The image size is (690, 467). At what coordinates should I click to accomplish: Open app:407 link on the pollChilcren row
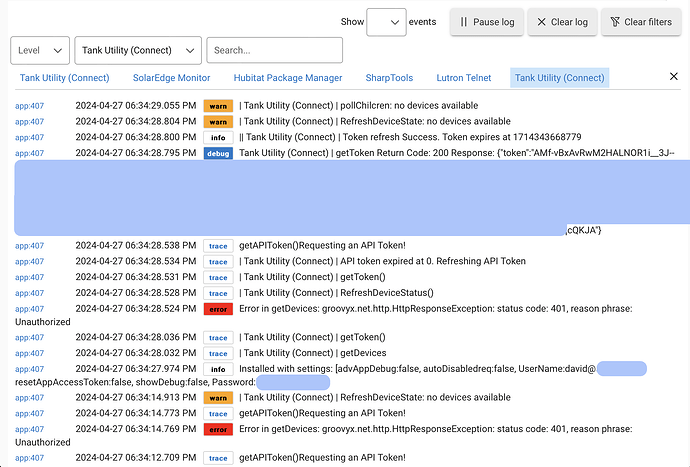(29, 106)
